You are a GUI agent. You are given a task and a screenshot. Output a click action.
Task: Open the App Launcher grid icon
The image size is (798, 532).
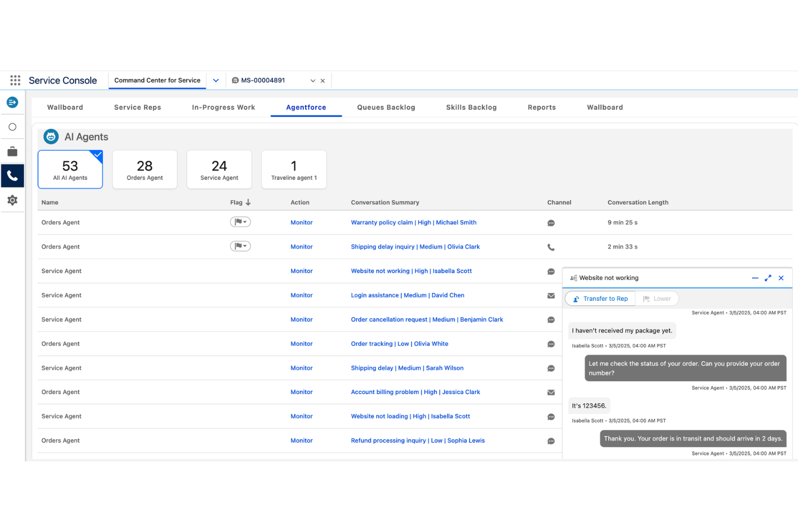coord(15,80)
